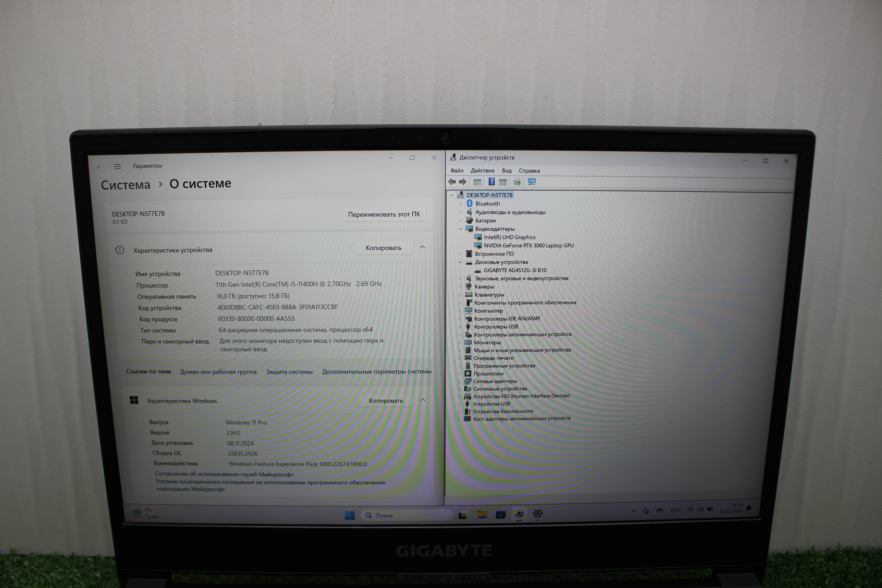
Task: Click Переименовать этот ПК button
Action: pyautogui.click(x=384, y=214)
